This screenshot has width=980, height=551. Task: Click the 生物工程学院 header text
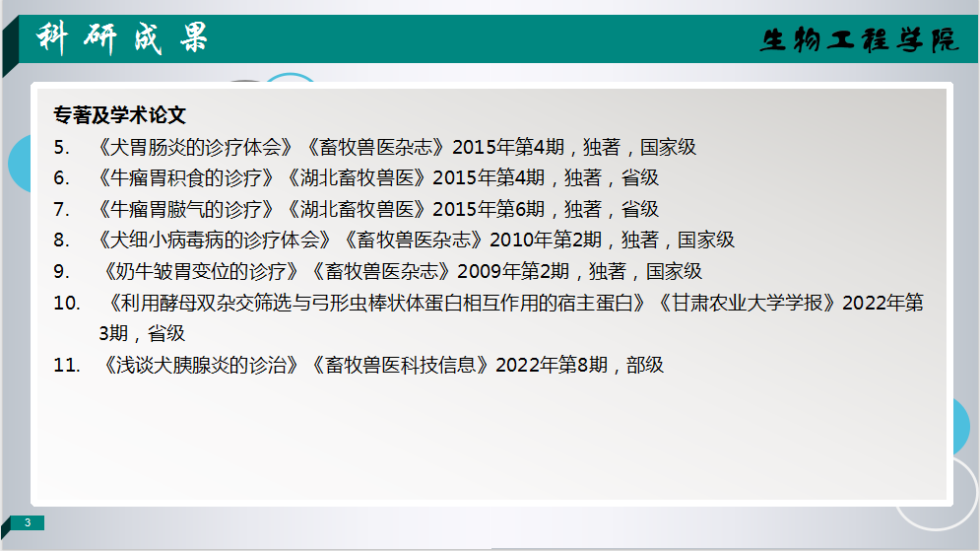[x=858, y=40]
